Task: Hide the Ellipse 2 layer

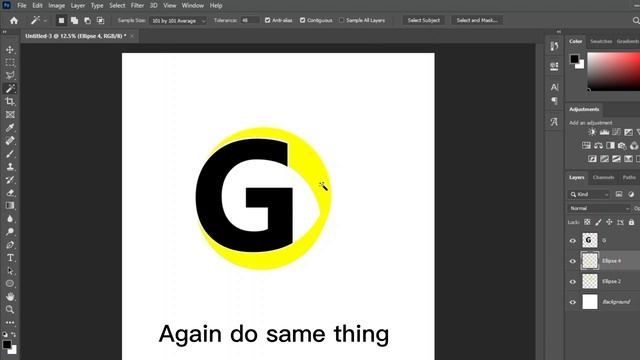Action: (573, 282)
